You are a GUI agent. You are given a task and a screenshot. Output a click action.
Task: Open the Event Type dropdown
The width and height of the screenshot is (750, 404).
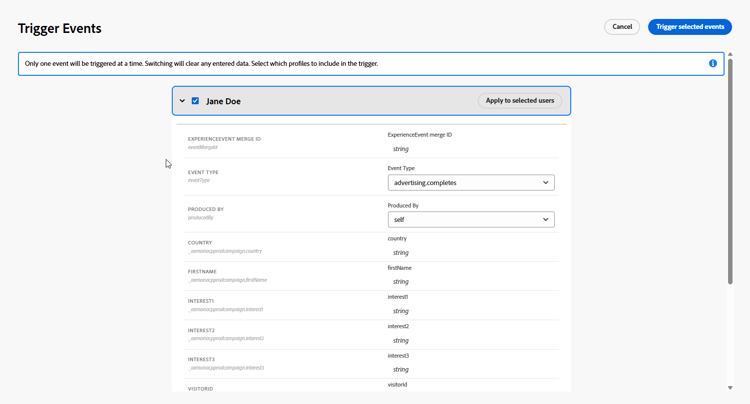pyautogui.click(x=471, y=183)
